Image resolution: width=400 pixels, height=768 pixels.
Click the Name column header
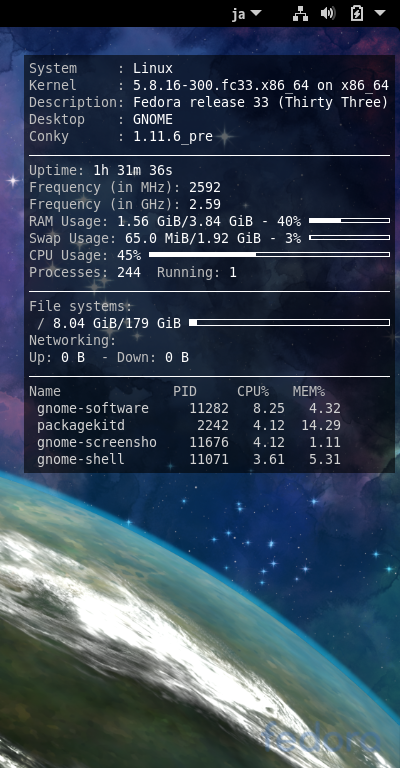click(x=45, y=391)
